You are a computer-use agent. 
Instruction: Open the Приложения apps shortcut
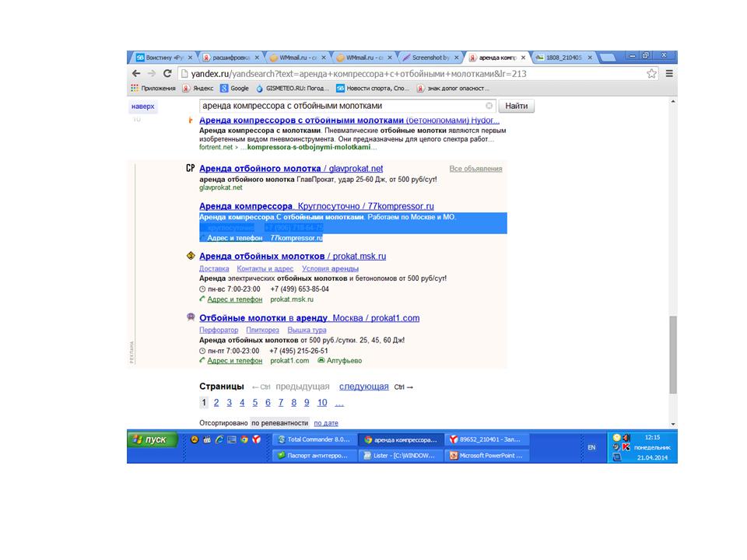click(153, 88)
